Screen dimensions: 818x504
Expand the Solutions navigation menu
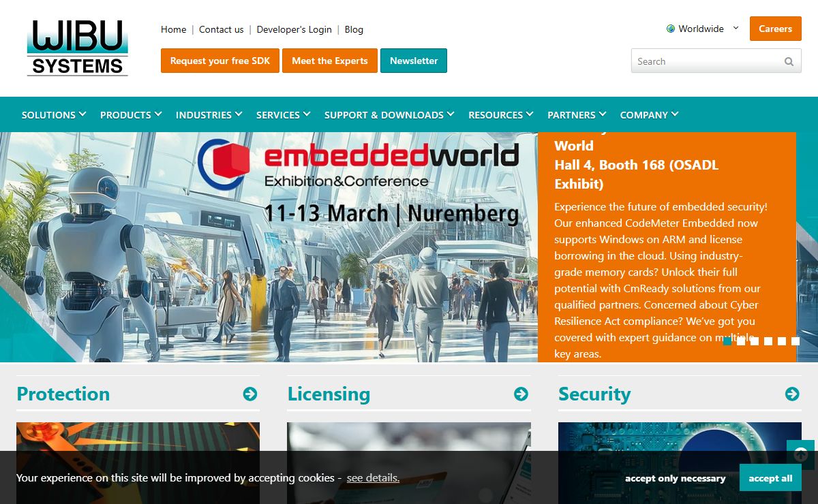54,114
